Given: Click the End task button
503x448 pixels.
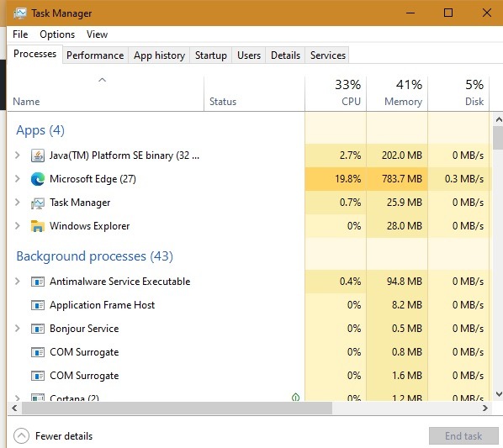Looking at the screenshot, I should (463, 436).
